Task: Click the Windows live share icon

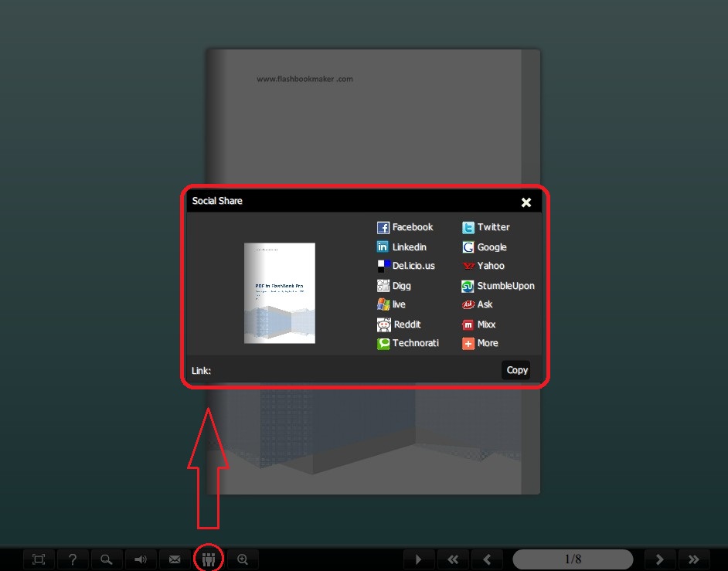Action: [x=383, y=304]
